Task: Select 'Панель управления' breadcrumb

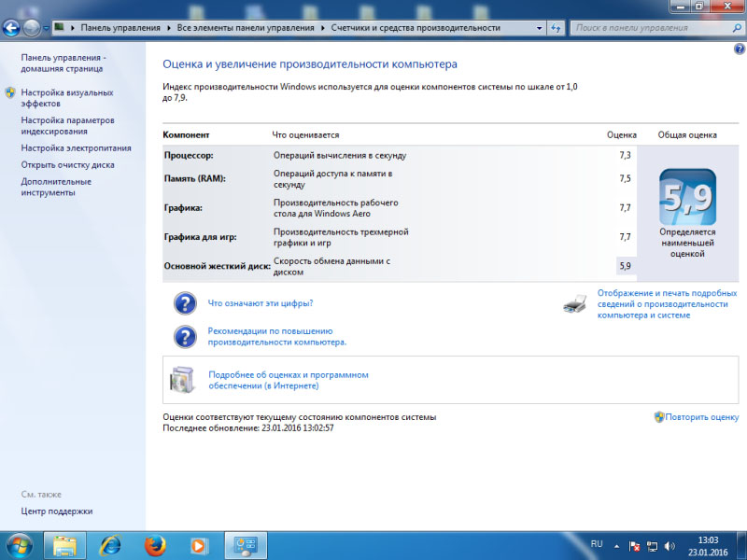Action: [120, 28]
